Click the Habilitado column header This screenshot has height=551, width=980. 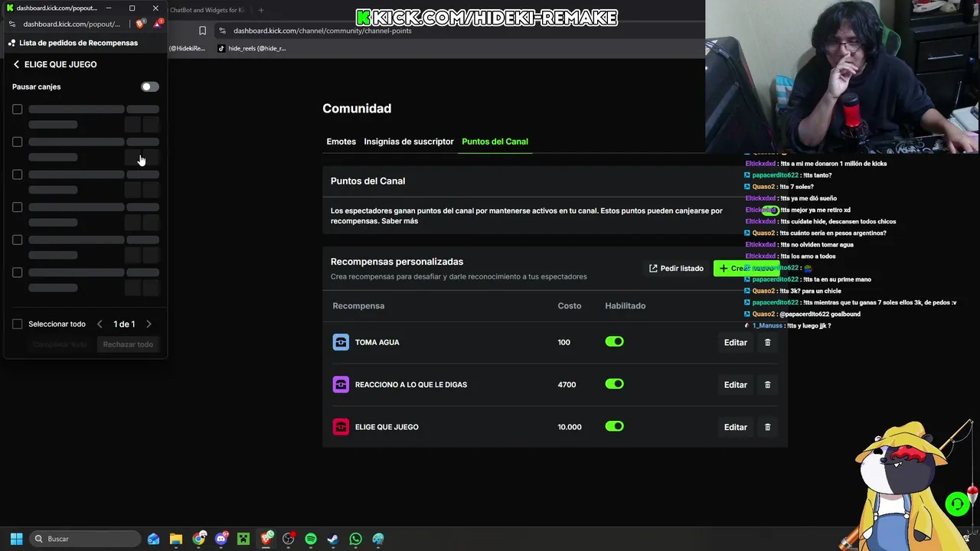(x=626, y=305)
